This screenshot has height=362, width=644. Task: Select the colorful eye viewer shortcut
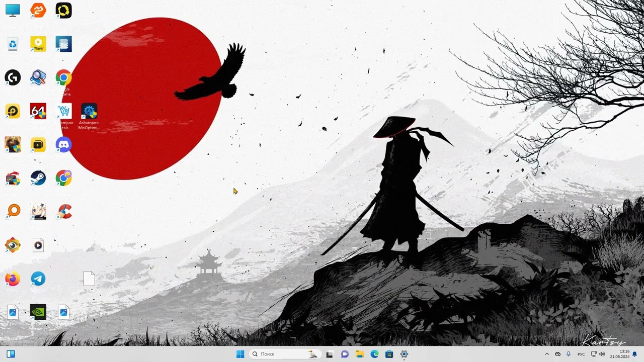tap(13, 245)
